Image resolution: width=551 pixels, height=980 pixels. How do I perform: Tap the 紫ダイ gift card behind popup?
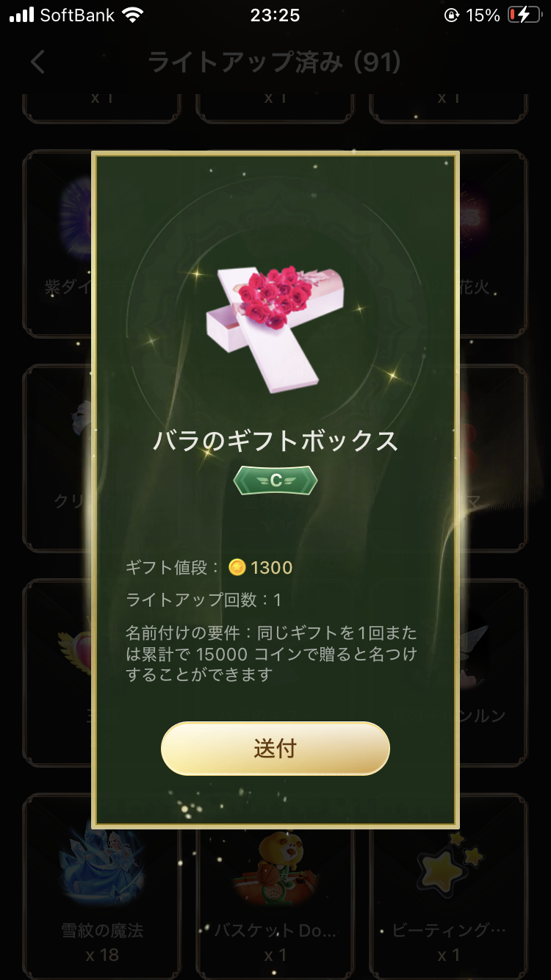57,244
